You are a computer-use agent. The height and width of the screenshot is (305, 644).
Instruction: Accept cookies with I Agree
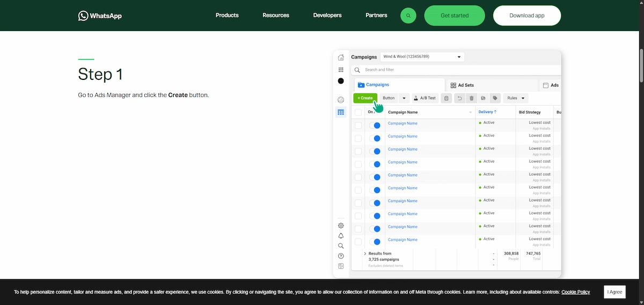pos(615,292)
